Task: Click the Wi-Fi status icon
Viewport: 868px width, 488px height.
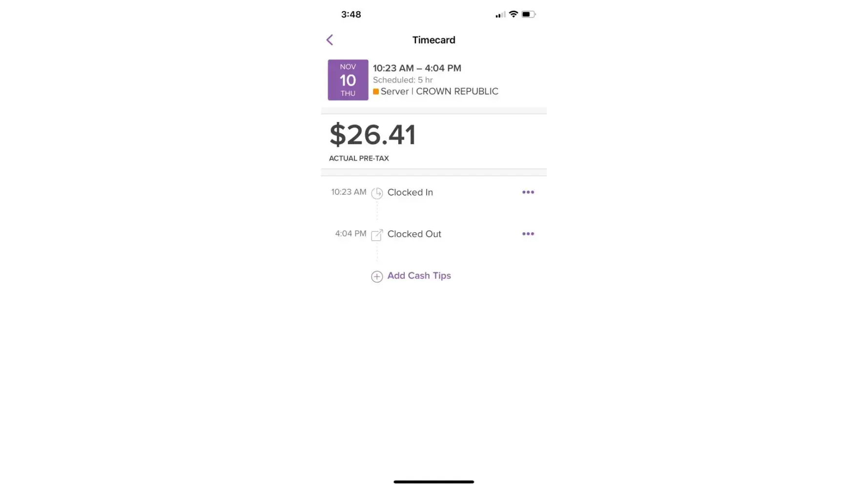Action: pyautogui.click(x=513, y=14)
